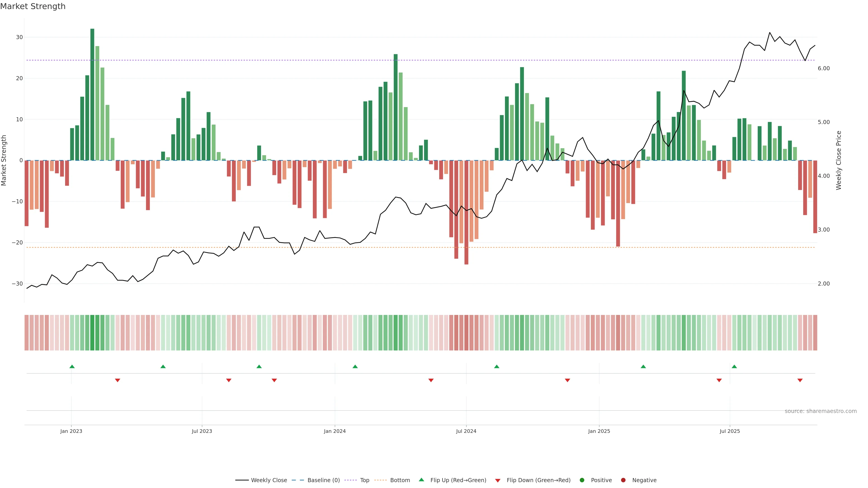Click the red flip-down marker after Jul 2023
868x488 pixels.
(x=229, y=380)
